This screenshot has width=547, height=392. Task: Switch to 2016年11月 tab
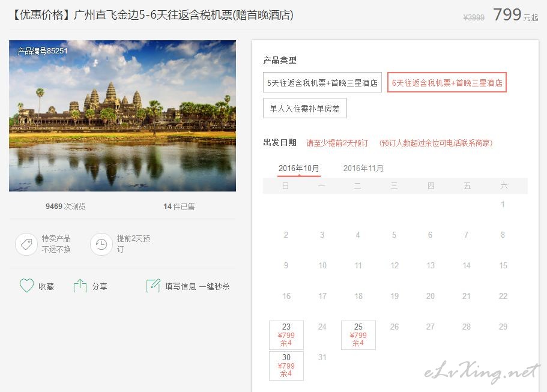(x=363, y=169)
